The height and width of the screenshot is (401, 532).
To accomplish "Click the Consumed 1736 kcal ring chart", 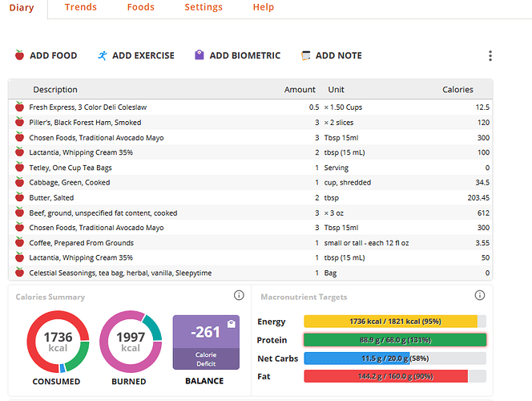I will click(x=58, y=342).
